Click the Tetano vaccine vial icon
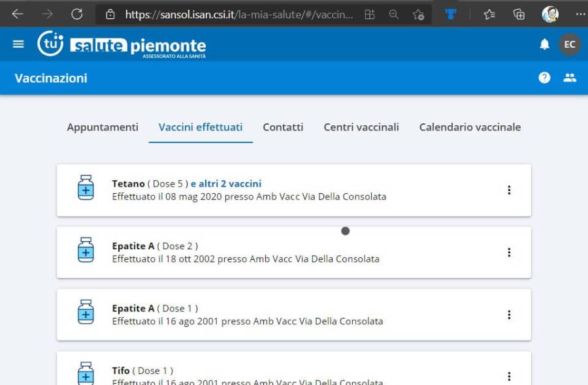This screenshot has height=385, width=588. tap(86, 188)
